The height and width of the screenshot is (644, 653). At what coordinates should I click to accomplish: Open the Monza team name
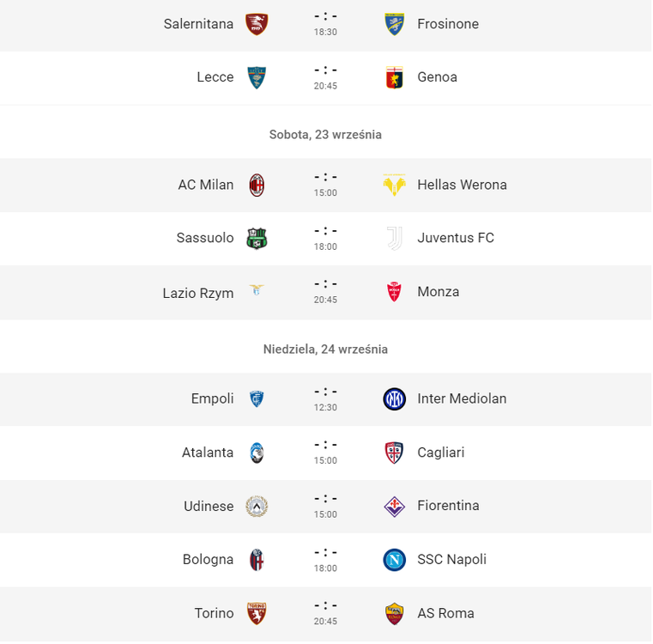438,291
